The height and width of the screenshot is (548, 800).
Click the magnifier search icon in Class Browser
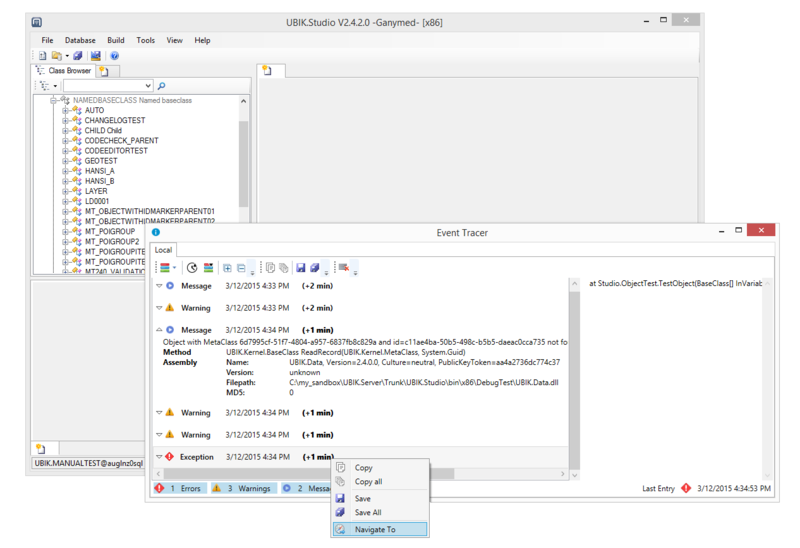click(161, 86)
